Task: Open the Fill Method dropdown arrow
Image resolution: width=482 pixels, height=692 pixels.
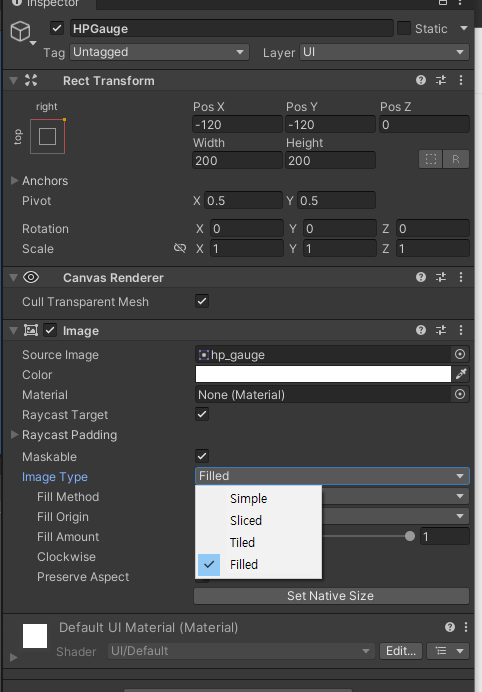Action: (x=460, y=496)
